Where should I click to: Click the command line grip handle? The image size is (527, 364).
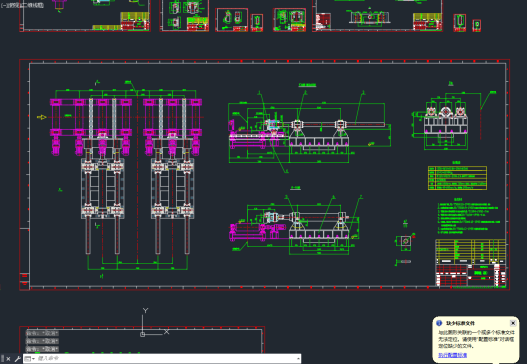pos(2,359)
